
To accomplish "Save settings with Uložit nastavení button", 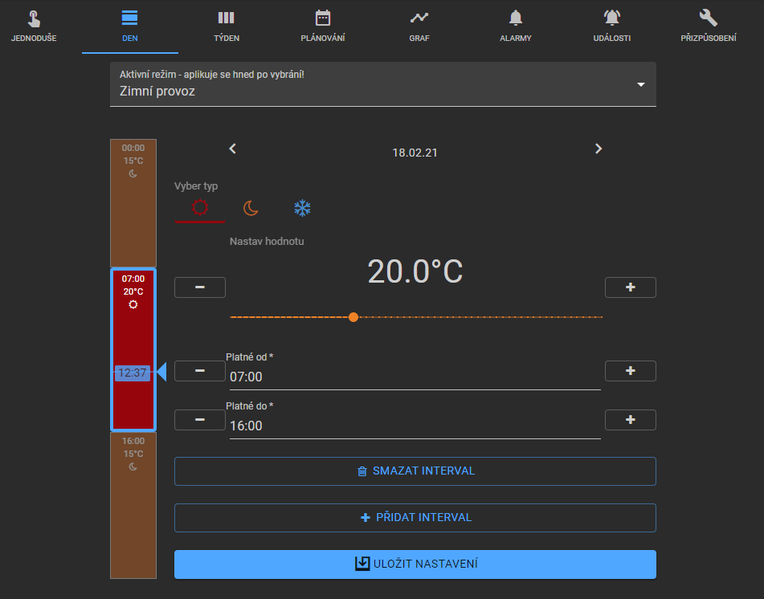I will 415,564.
